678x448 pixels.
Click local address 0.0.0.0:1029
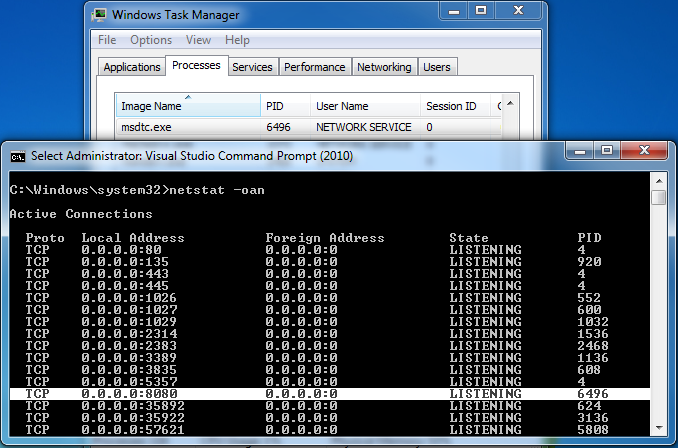click(129, 322)
